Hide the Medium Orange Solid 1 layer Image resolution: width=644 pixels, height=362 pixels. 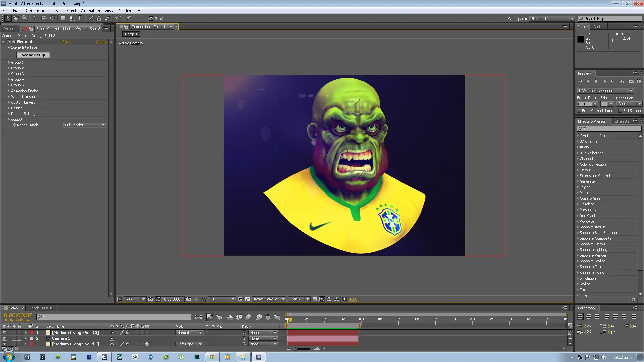4,344
